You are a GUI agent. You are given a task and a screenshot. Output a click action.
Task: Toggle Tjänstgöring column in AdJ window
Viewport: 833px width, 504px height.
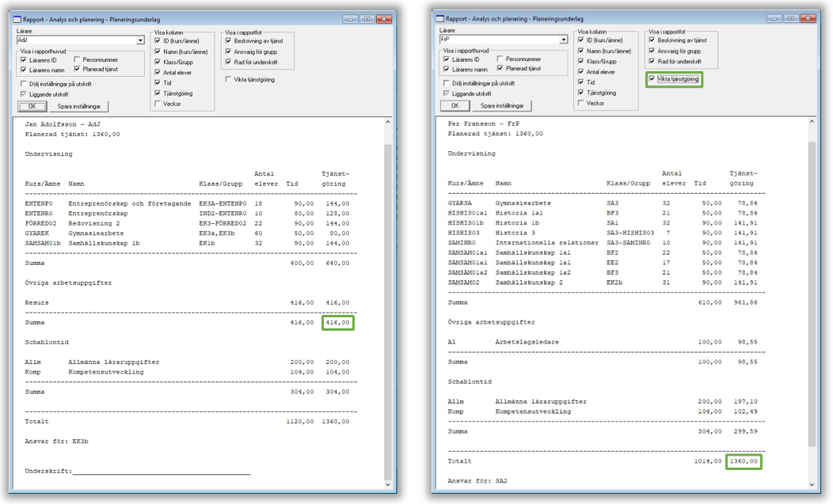pos(158,93)
